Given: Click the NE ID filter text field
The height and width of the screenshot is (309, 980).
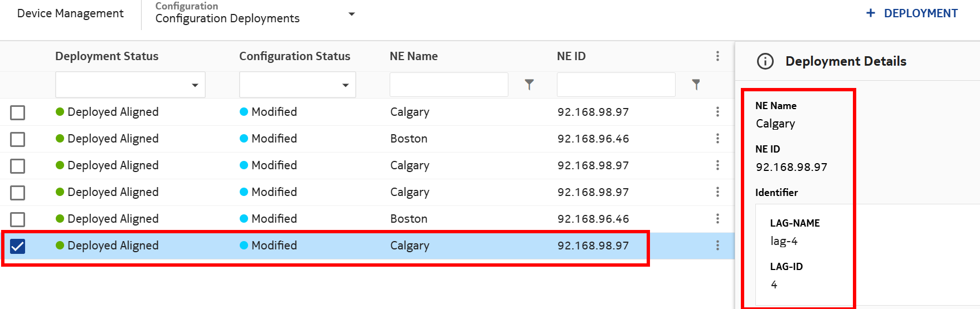Looking at the screenshot, I should pos(615,85).
